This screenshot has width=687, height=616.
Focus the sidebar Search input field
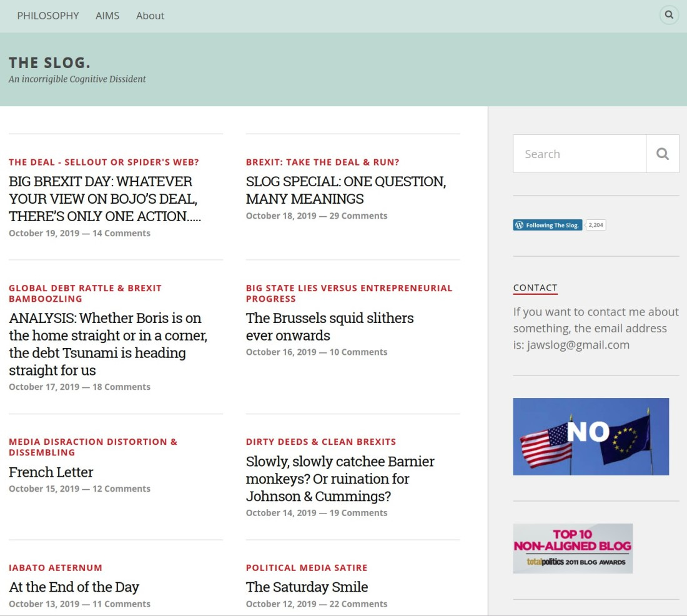(579, 154)
